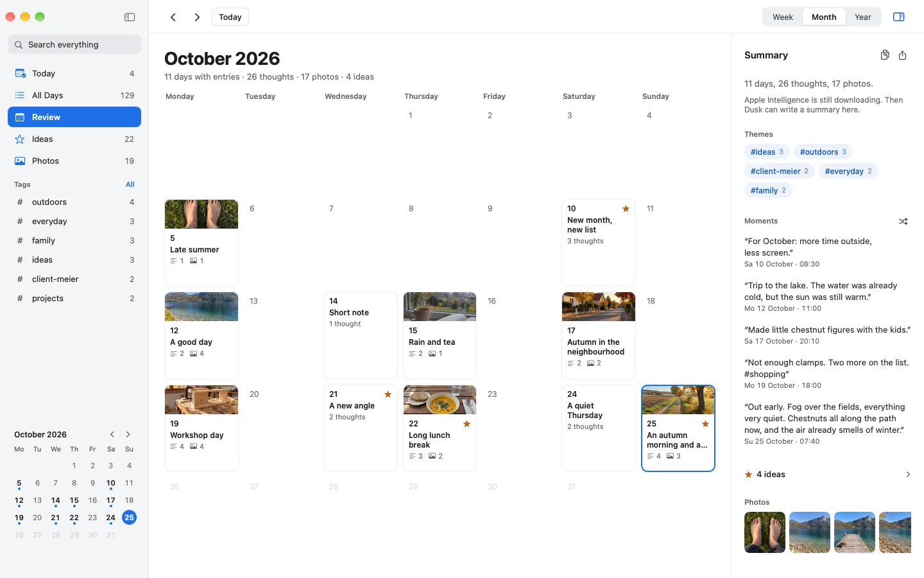Image resolution: width=924 pixels, height=578 pixels.
Task: Toggle the right summary panel icon
Action: pos(899,17)
